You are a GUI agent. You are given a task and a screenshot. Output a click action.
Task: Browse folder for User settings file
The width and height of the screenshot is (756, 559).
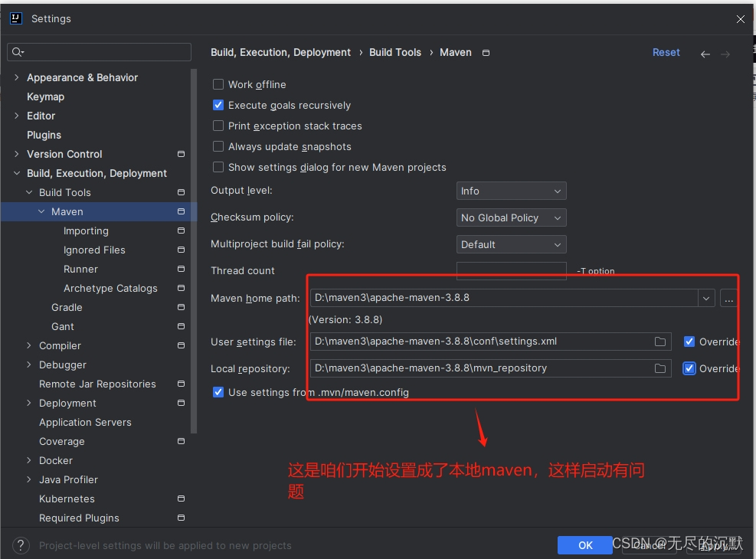(x=660, y=342)
